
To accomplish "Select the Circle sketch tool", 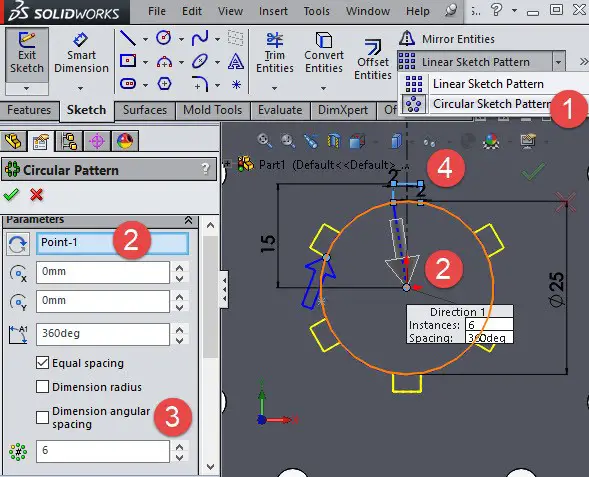I will [164, 38].
